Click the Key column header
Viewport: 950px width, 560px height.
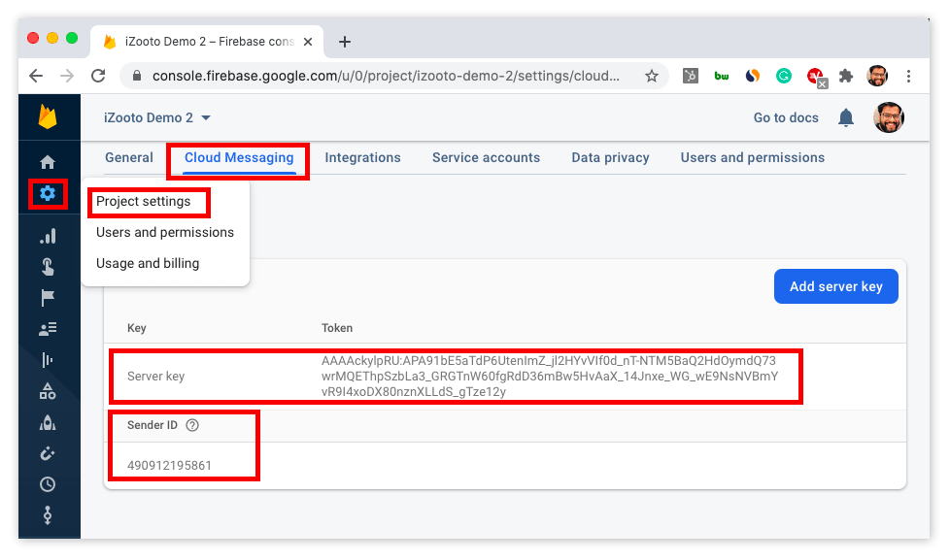pos(136,327)
